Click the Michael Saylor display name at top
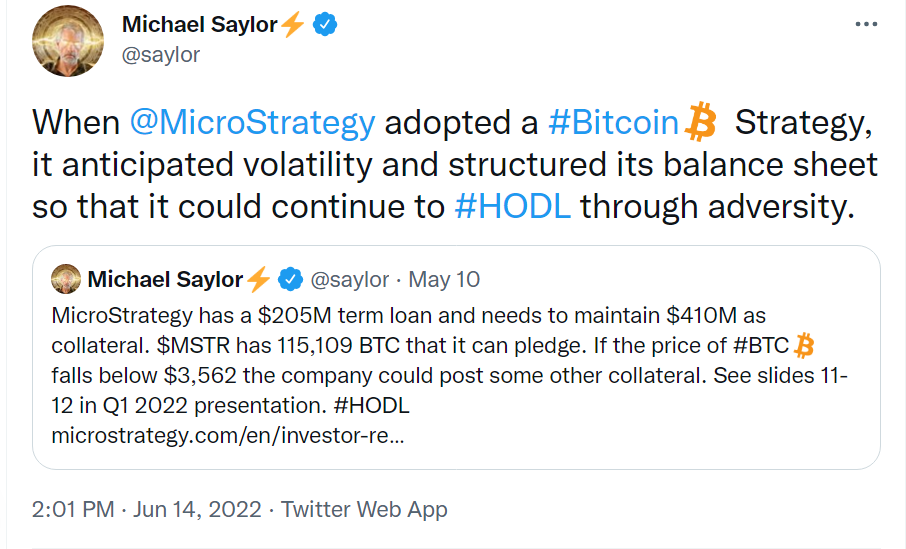Screen dimensions: 906x549 (200, 25)
